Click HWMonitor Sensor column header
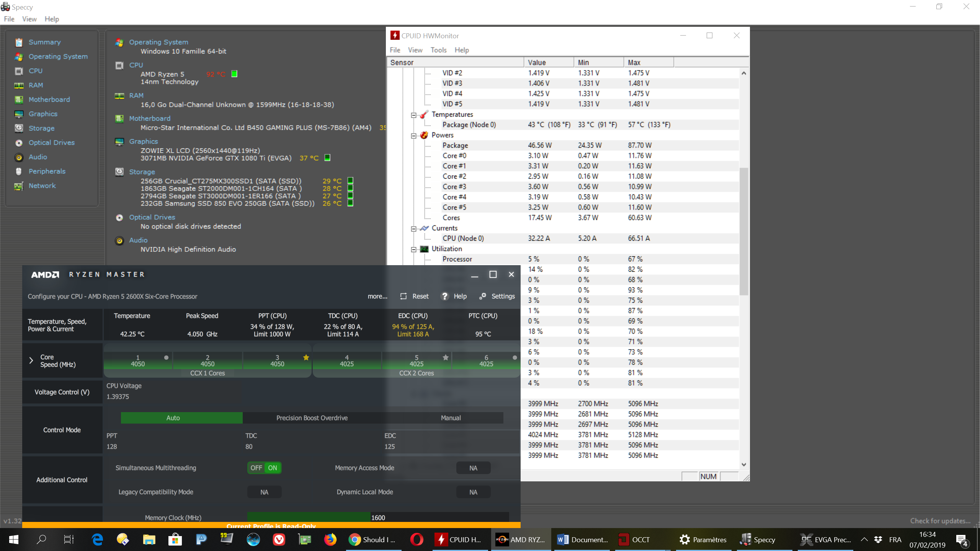The width and height of the screenshot is (980, 551). pyautogui.click(x=455, y=62)
